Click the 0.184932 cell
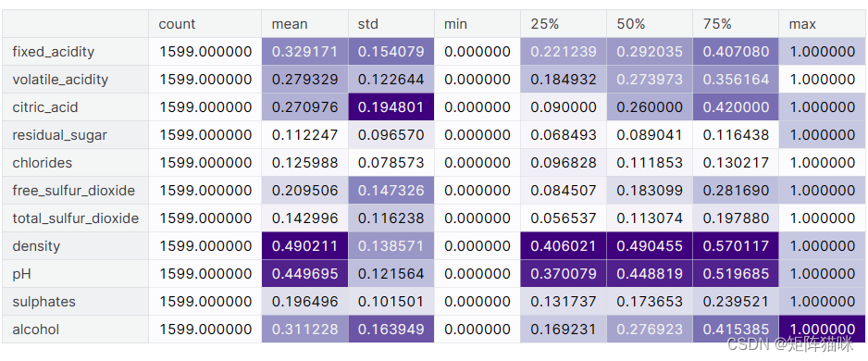The image size is (868, 361). tap(564, 80)
